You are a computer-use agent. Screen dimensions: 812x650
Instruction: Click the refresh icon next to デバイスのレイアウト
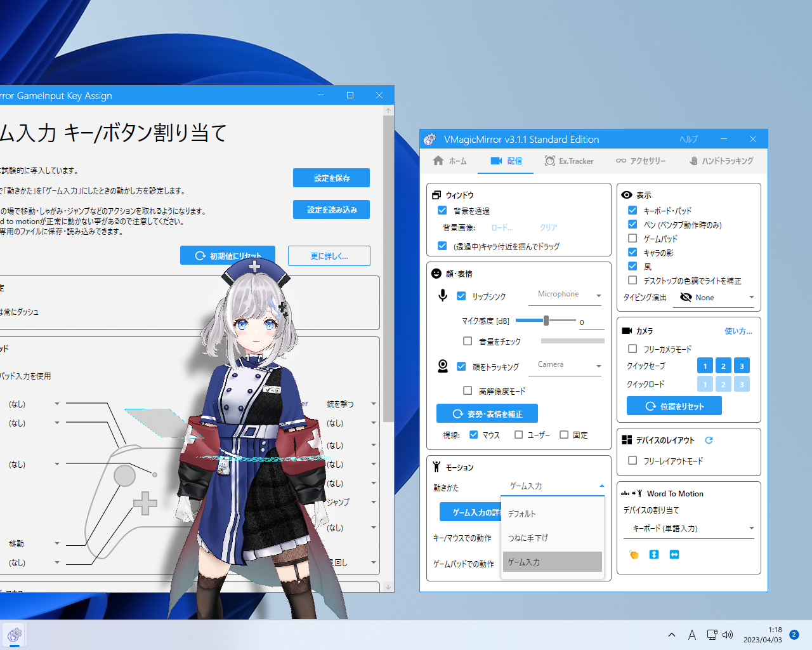pyautogui.click(x=709, y=440)
